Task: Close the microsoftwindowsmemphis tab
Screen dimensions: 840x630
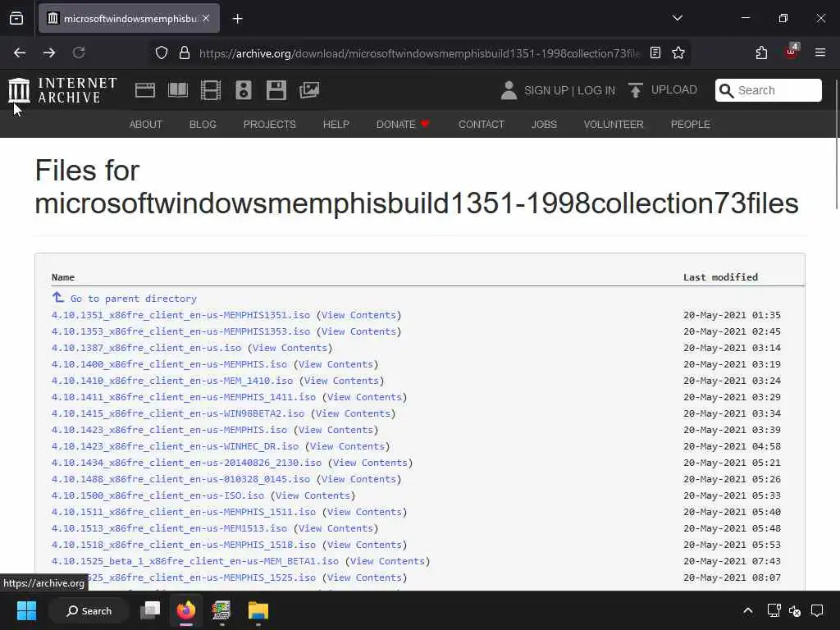Action: (206, 18)
